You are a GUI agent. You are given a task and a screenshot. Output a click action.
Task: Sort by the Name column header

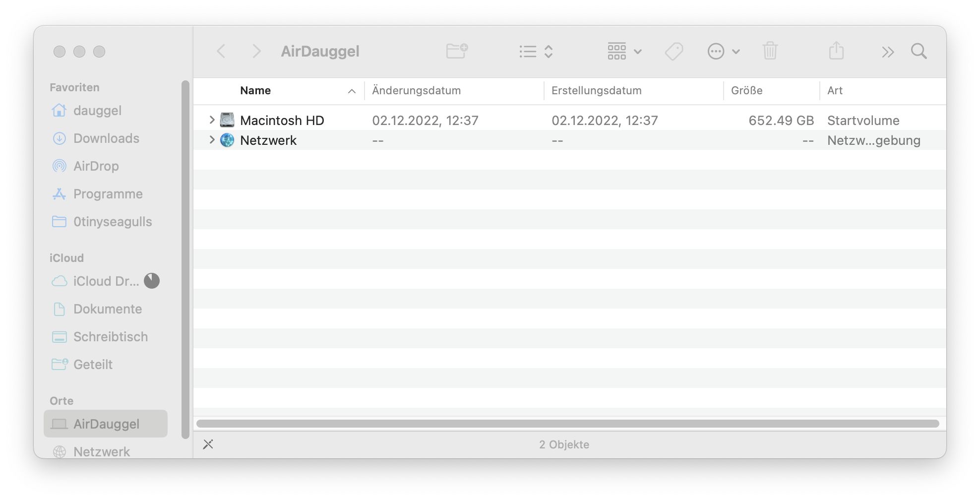pyautogui.click(x=255, y=90)
